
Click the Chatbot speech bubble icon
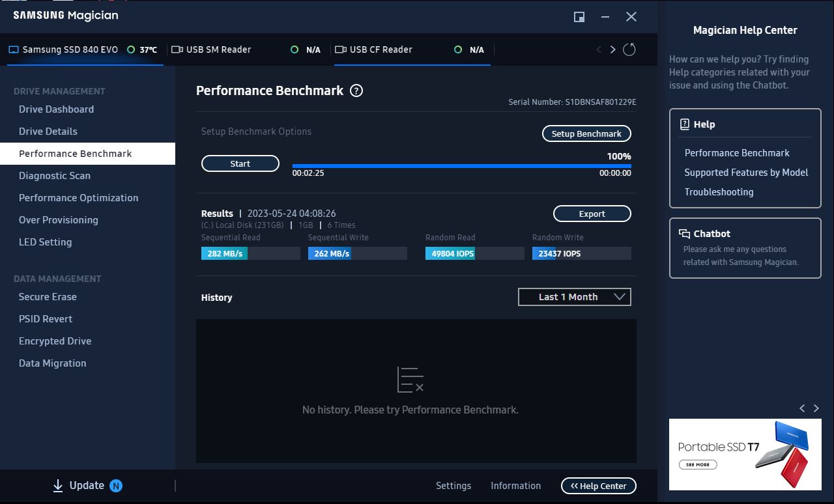pyautogui.click(x=684, y=234)
